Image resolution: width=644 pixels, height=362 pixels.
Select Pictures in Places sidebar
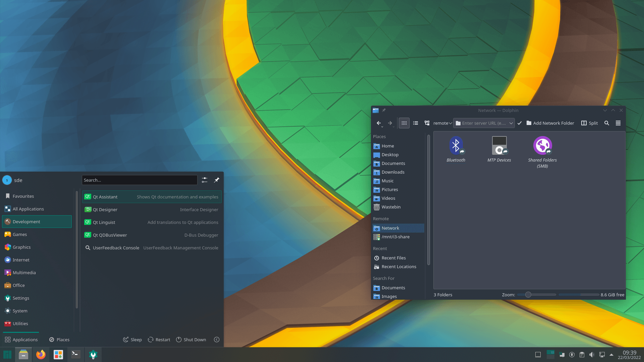pos(398,190)
